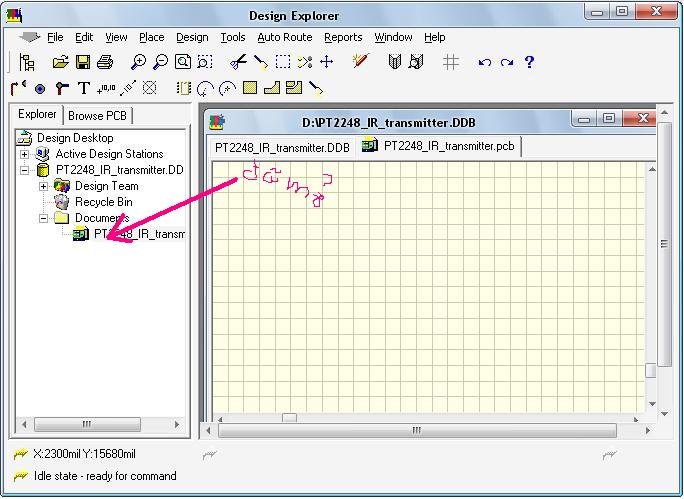Click the Explorer panel right scroll arrow
Image resolution: width=684 pixels, height=499 pixels.
(177, 424)
